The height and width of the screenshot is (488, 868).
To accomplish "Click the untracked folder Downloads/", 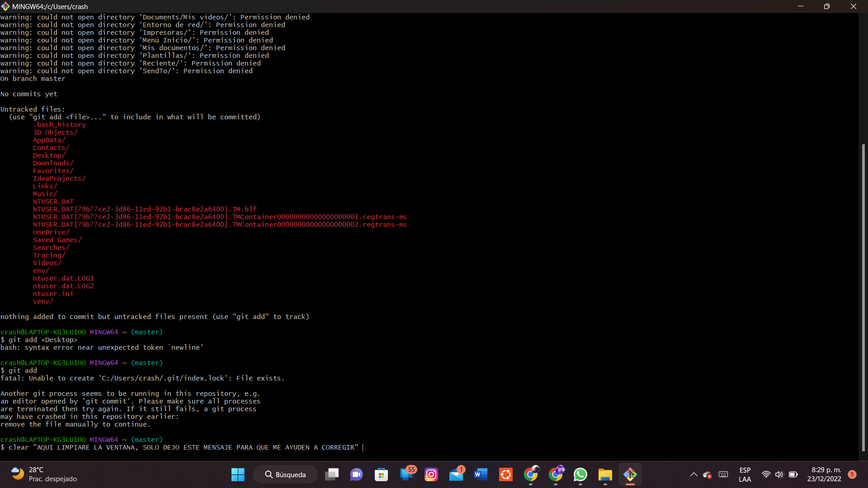I will [x=53, y=163].
